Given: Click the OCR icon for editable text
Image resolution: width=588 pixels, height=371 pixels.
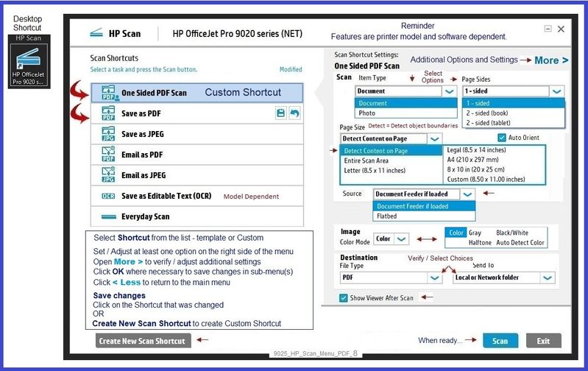Looking at the screenshot, I should 108,196.
